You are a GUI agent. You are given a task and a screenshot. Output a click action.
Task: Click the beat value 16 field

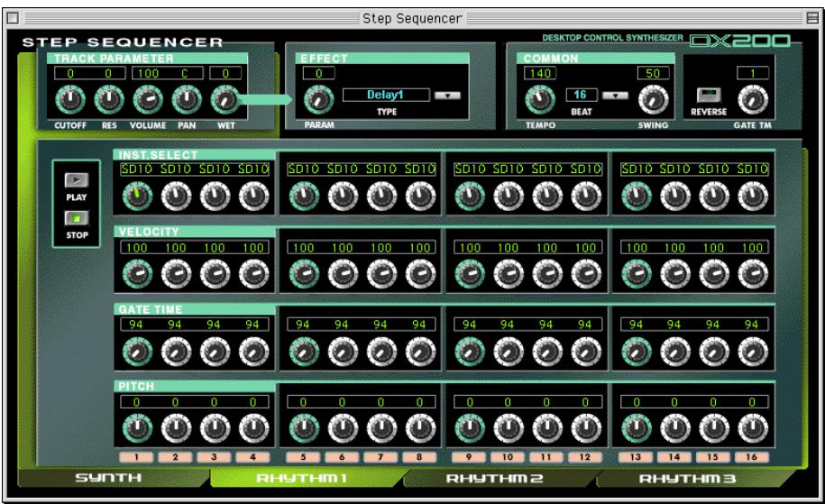[x=582, y=95]
